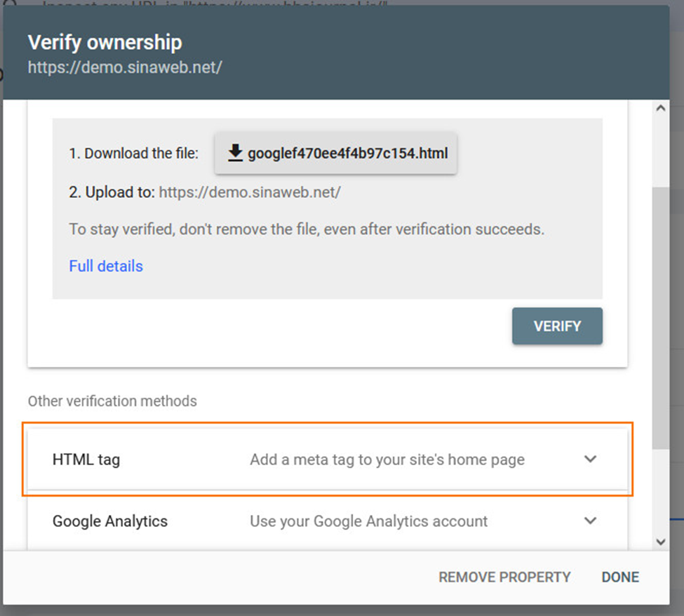Open the Full details link
The image size is (684, 616).
[106, 267]
